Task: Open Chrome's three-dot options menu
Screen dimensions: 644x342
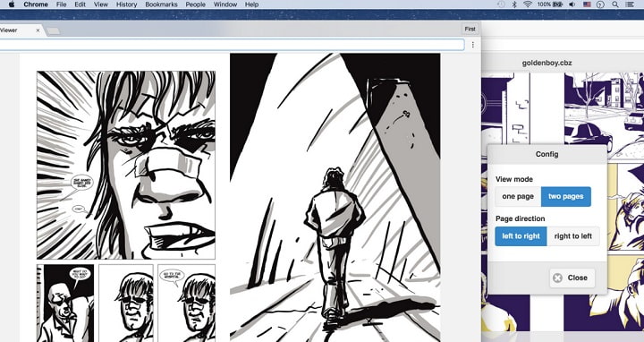Action: click(473, 45)
